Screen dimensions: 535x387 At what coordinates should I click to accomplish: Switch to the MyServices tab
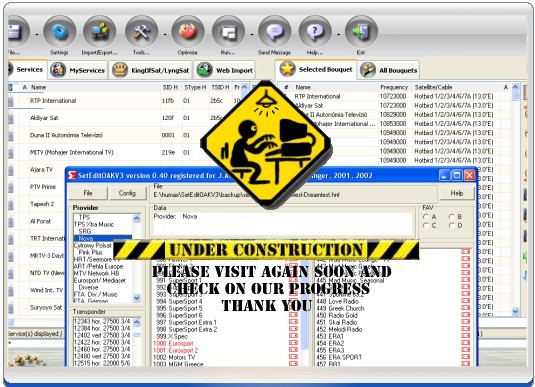pos(78,70)
